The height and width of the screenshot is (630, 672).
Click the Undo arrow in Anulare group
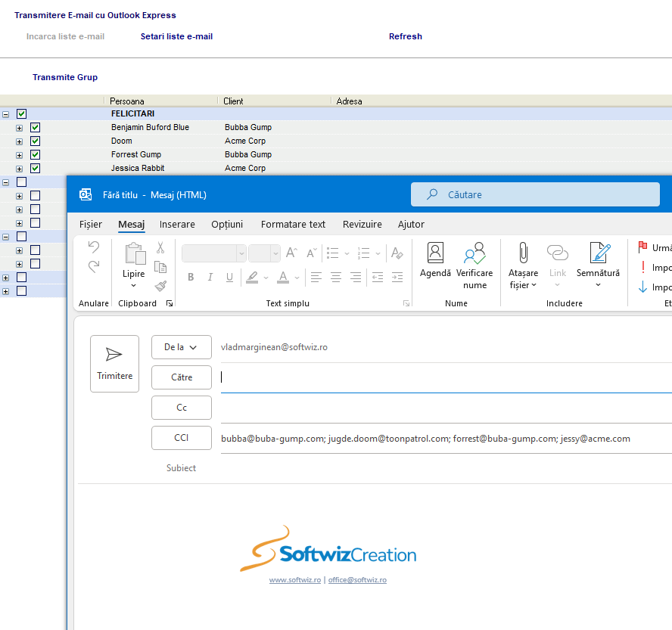[94, 247]
